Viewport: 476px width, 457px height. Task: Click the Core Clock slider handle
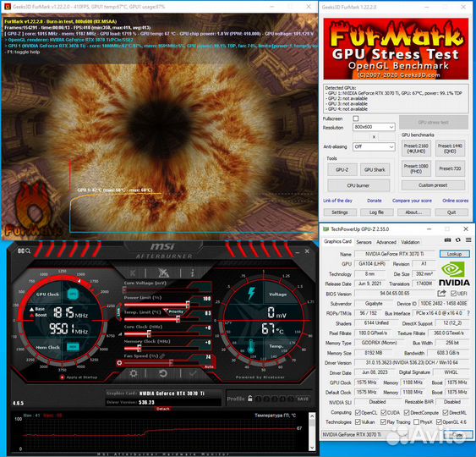149,333
